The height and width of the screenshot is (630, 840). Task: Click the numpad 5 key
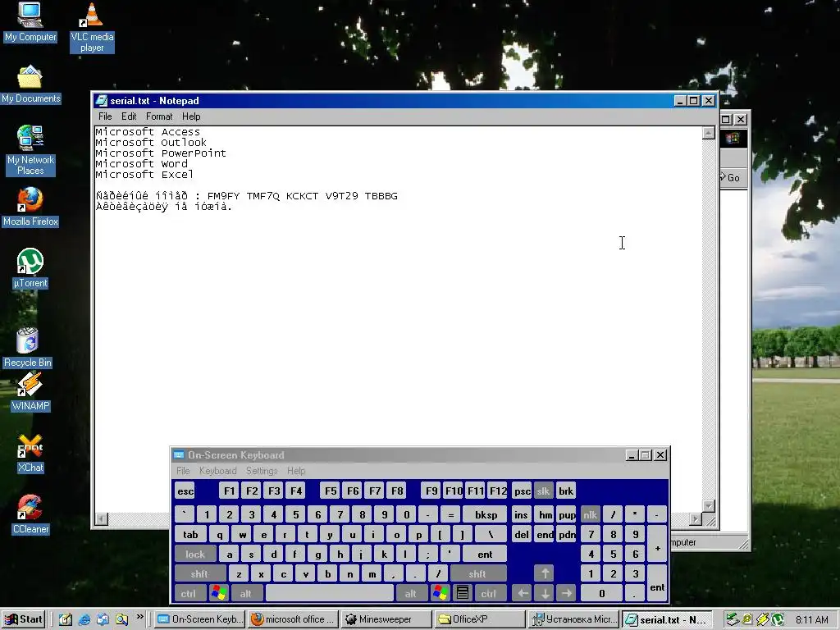point(613,554)
